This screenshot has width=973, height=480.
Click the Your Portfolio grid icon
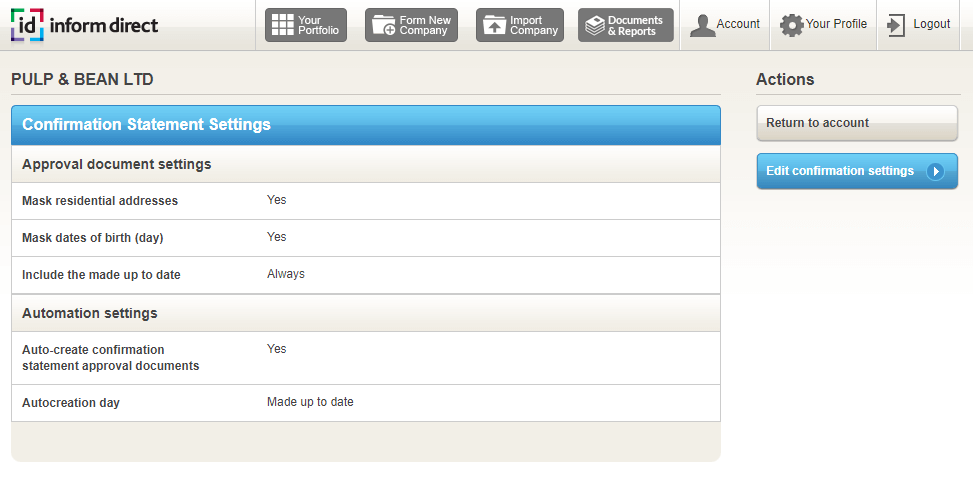pos(283,25)
